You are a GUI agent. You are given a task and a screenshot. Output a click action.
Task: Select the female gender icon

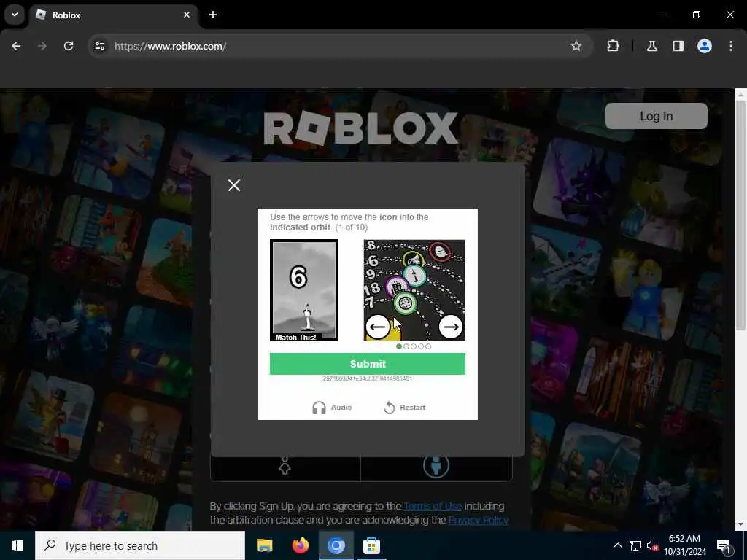(x=285, y=467)
